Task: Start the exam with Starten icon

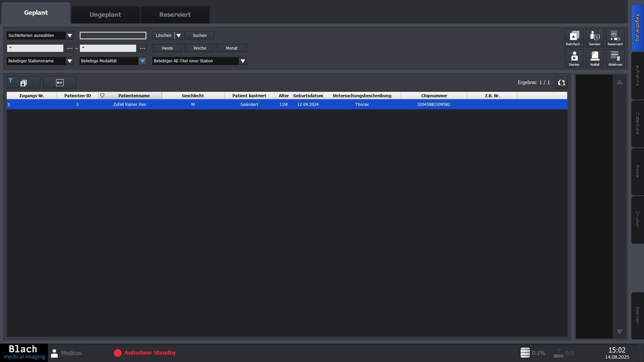Action: (x=574, y=58)
